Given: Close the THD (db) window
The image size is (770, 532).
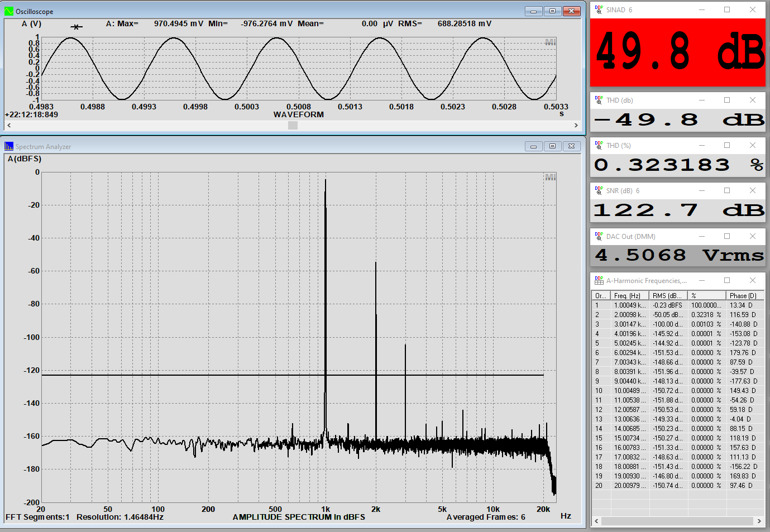Looking at the screenshot, I should click(753, 100).
